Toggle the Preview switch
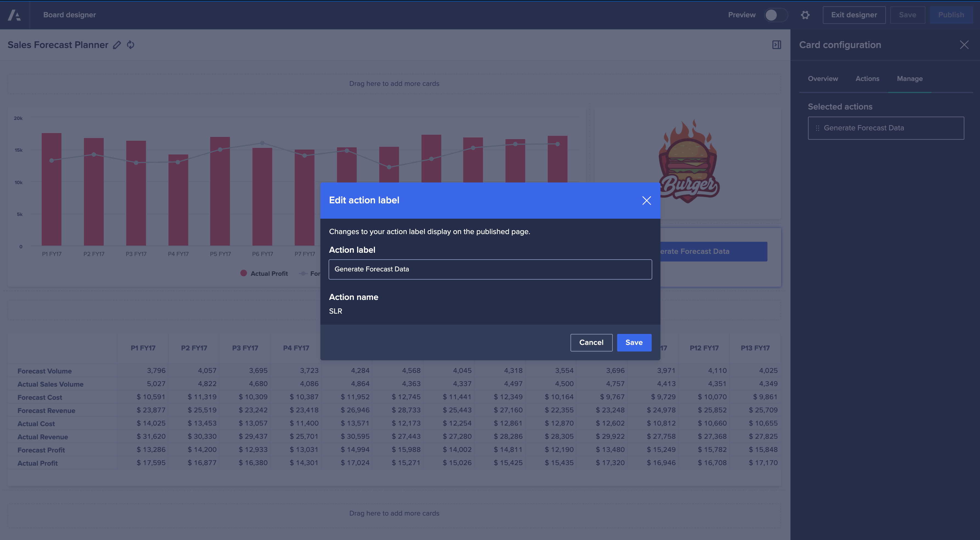This screenshot has height=540, width=980. click(775, 15)
